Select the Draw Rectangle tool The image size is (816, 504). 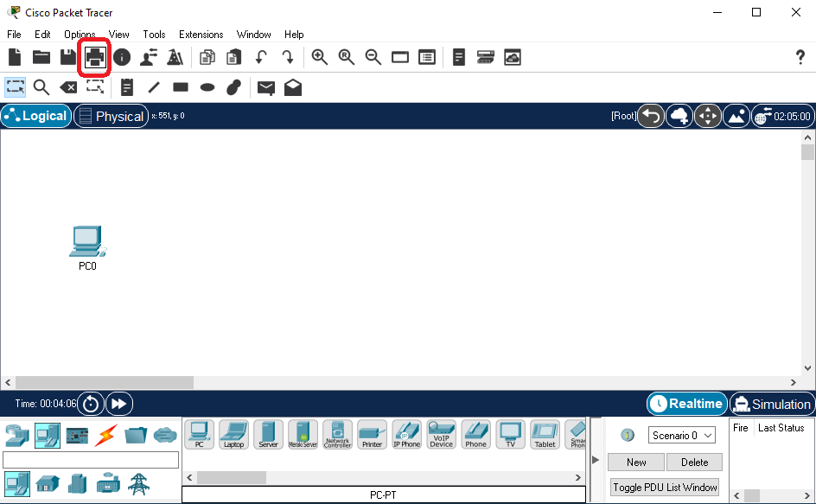181,87
